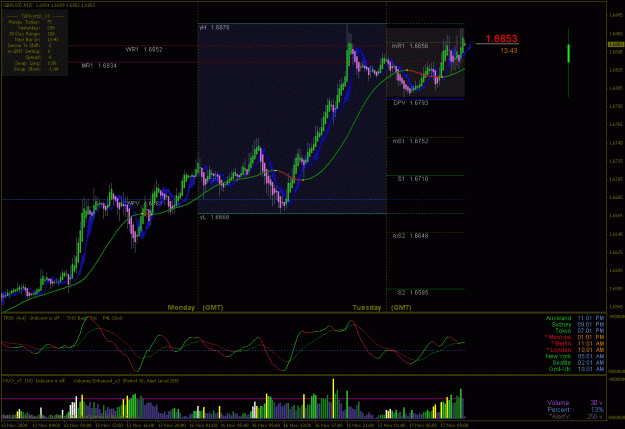Viewport: 625px width, 429px height.
Task: Click the WR1 1.6852 weekly resistance label
Action: tap(144, 50)
